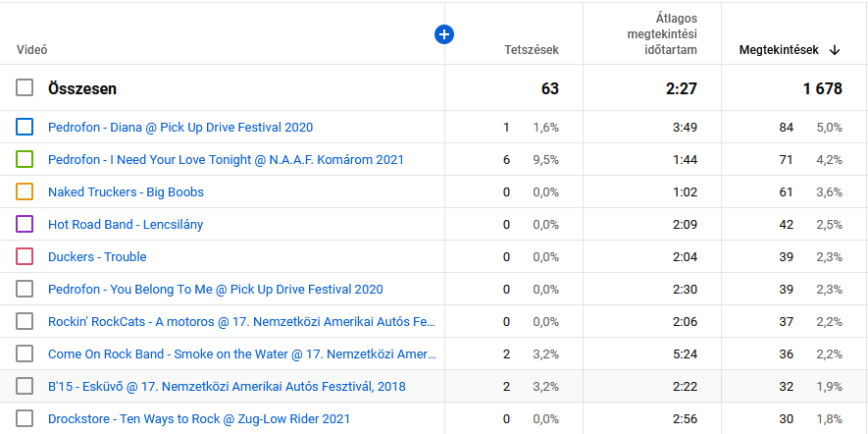Screen dimensions: 868x434
Task: Check the Drockstore - Ten Ways to Rock box
Action: coord(26,418)
